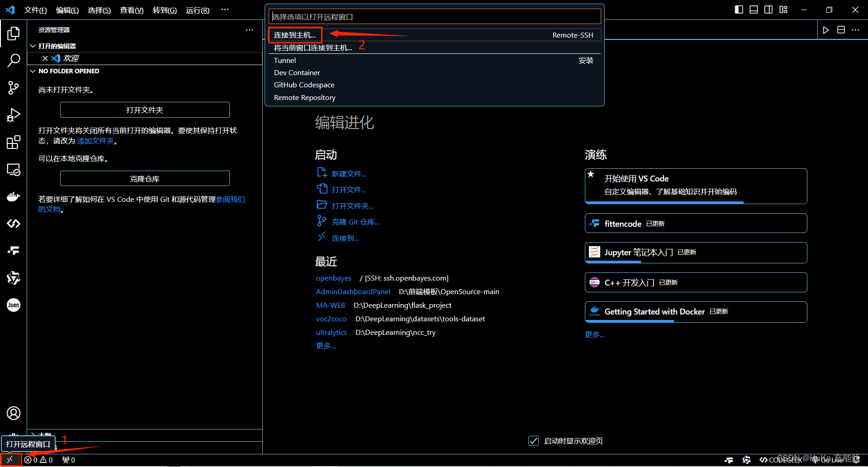This screenshot has height=467, width=868.
Task: Toggle the 启动时显示欢迎页 checkbox
Action: pos(533,441)
